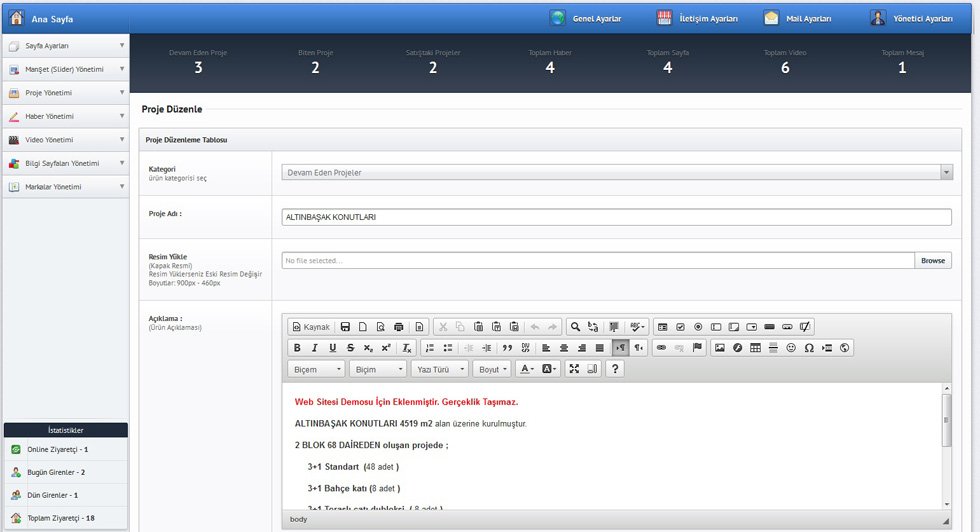Click the Paste from Word icon

click(514, 327)
